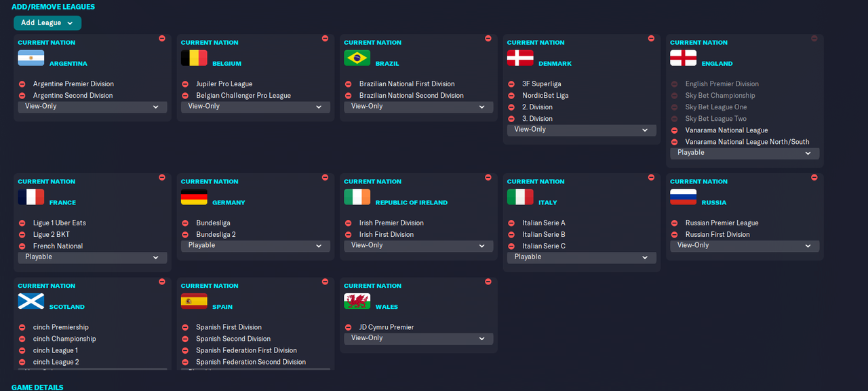Screen dimensions: 868x391
Task: Open Wales View-Only mode dropdown
Action: 418,338
